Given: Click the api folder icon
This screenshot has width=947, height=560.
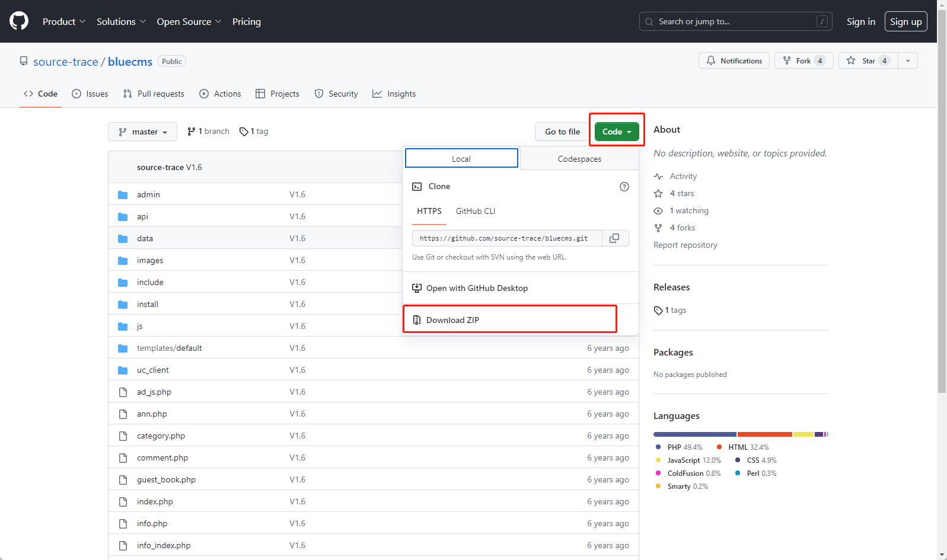Looking at the screenshot, I should click(123, 217).
